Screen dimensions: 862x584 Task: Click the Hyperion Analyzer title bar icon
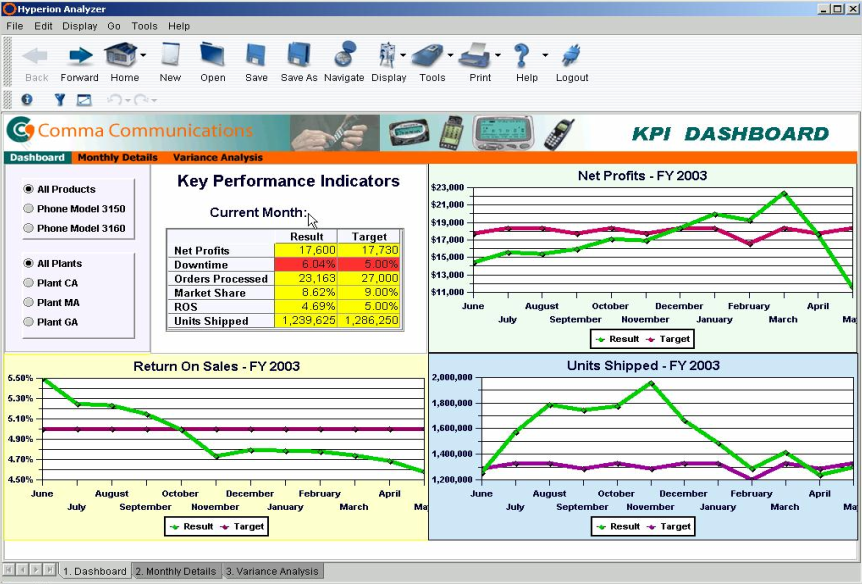coord(9,9)
